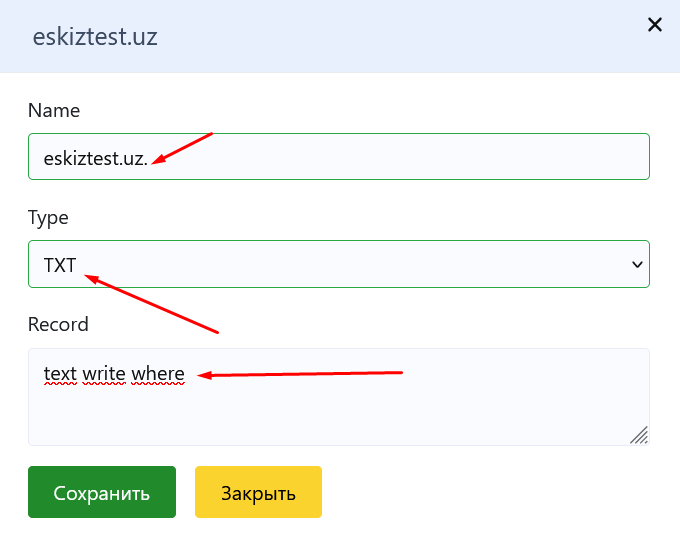Grab the Record textarea resize handle
680x554 pixels.
pos(639,435)
